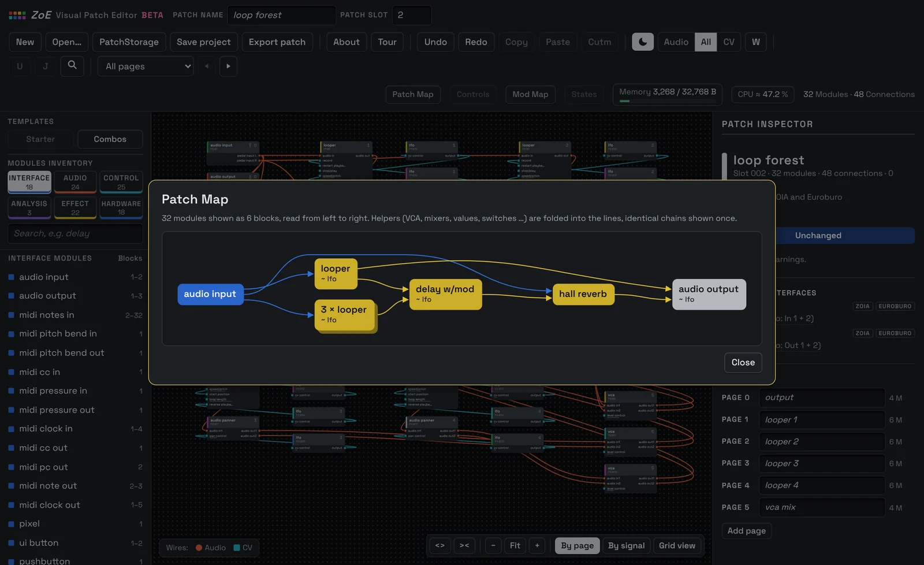Click the Audio wire color dot
Screen dimensions: 924x565
[x=199, y=548]
